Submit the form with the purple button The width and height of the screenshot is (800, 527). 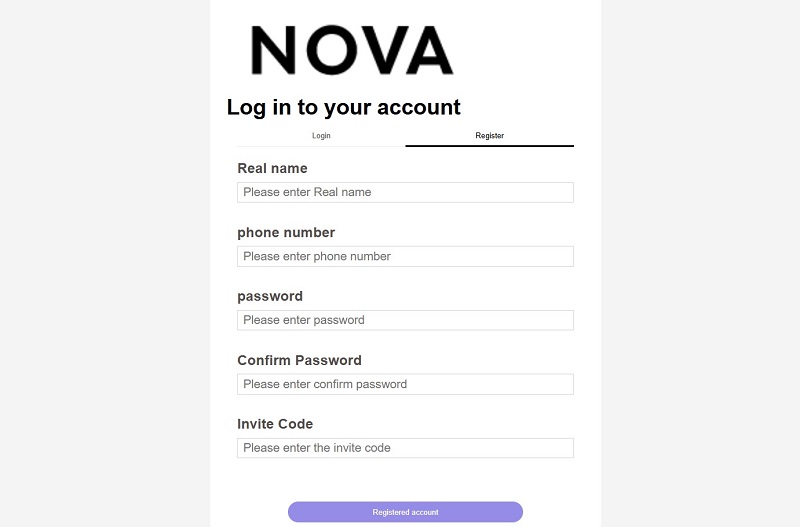click(x=405, y=512)
